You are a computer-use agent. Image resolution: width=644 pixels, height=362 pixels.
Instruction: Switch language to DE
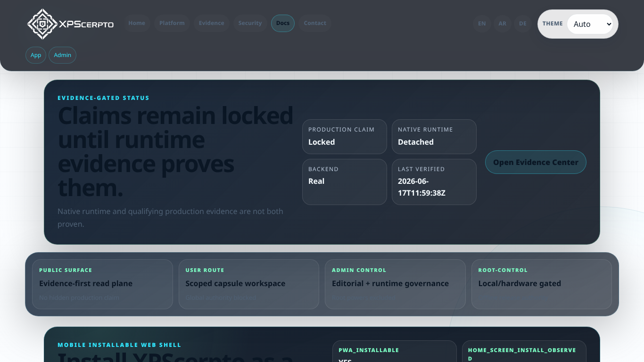pyautogui.click(x=523, y=24)
